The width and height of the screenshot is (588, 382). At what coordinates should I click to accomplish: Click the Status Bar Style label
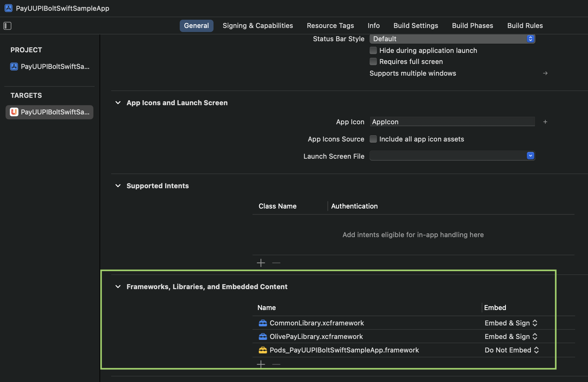pyautogui.click(x=339, y=39)
